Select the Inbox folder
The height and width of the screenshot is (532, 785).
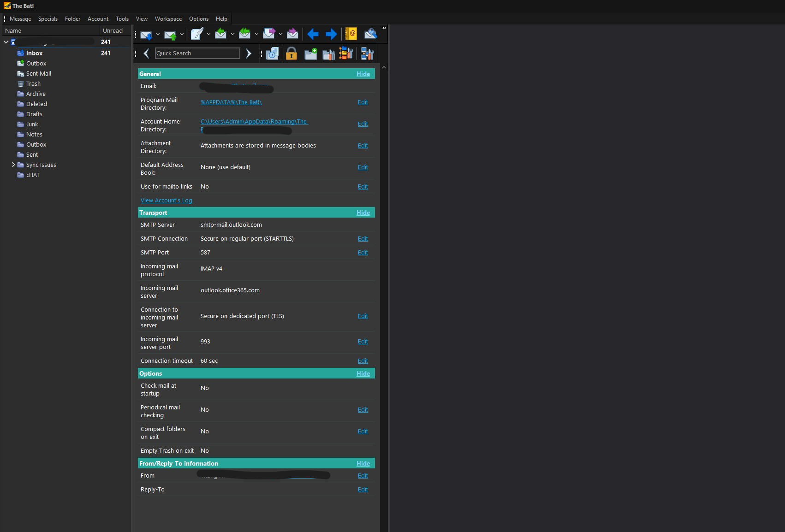coord(34,53)
